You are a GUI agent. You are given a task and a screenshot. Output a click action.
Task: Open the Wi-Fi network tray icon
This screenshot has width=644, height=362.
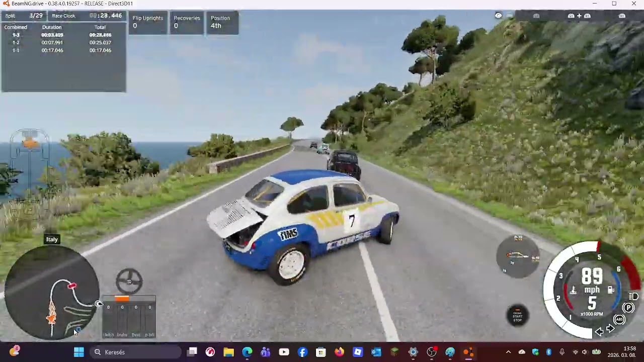click(576, 352)
